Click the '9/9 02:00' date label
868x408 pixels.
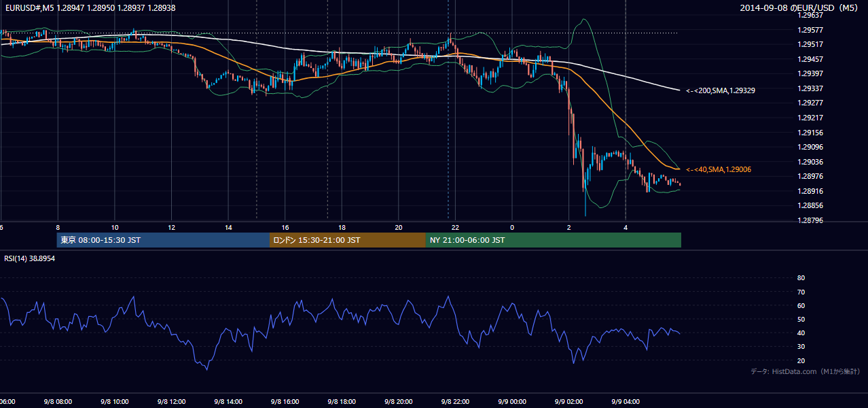568,402
